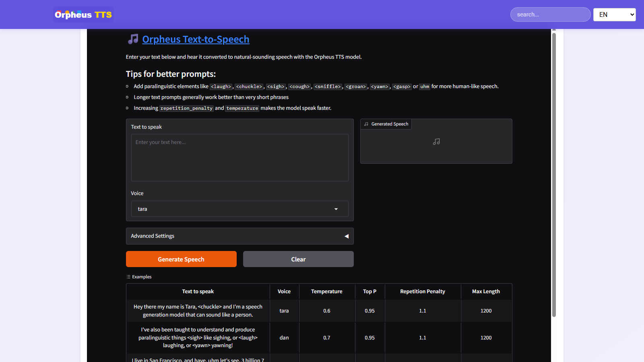This screenshot has width=644, height=362.
Task: Click the Orpheus TTS logo
Action: point(83,14)
